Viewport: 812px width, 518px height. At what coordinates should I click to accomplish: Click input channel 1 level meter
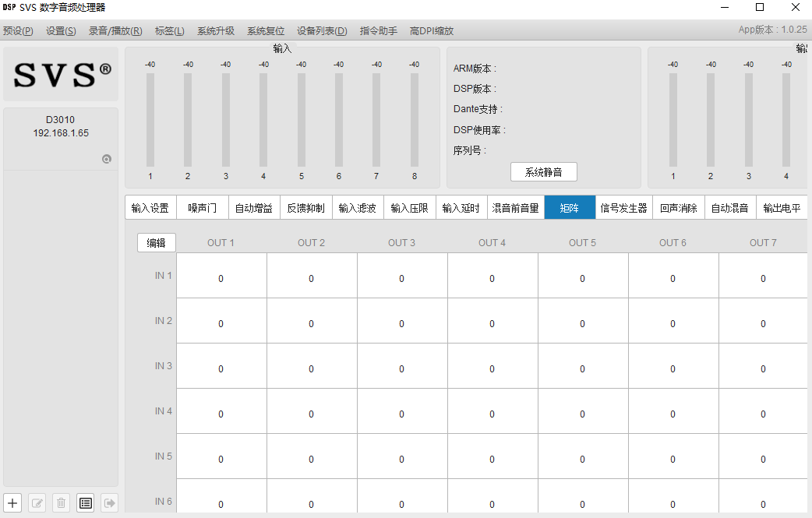click(150, 117)
